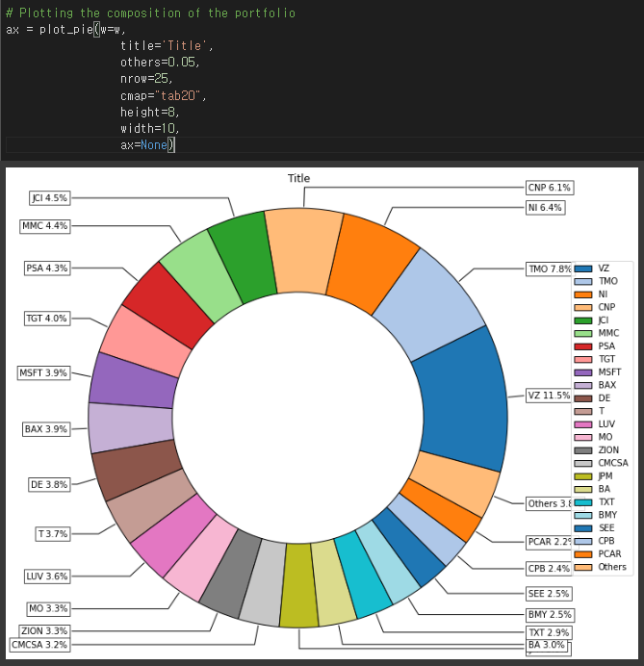Screen dimensions: 644x666
Task: Click the 'TXT 2.9%' chart label
Action: [549, 632]
